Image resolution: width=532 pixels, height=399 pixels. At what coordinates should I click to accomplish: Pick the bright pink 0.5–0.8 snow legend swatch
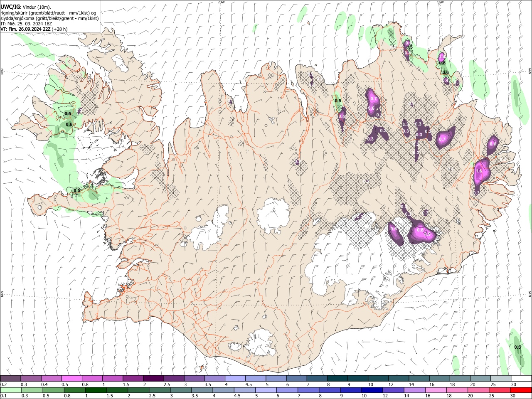pos(71,378)
